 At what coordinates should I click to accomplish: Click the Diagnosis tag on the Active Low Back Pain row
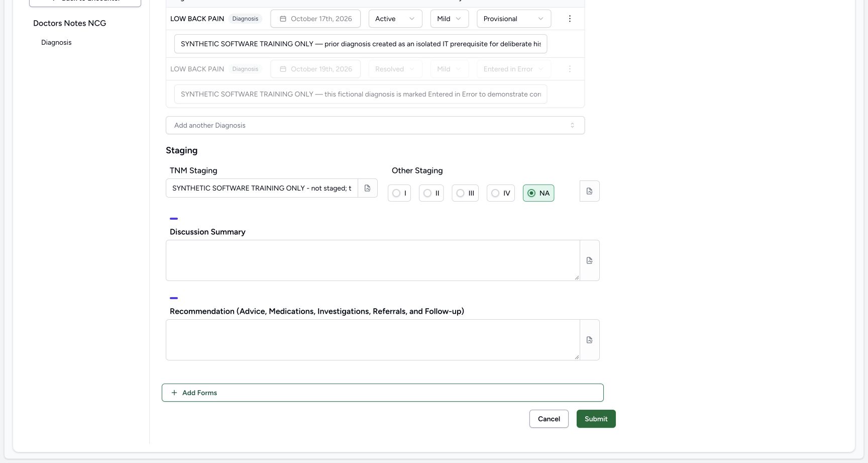click(245, 19)
